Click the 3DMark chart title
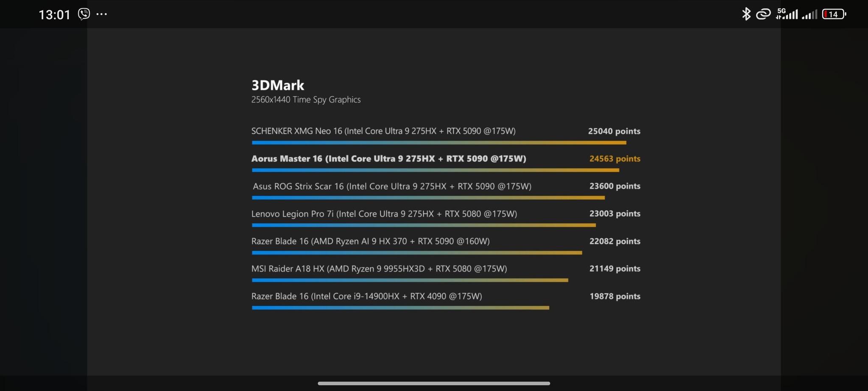The width and height of the screenshot is (868, 391). point(278,85)
